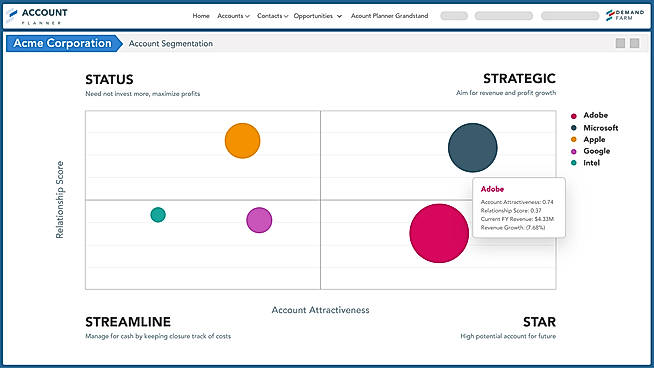This screenshot has height=368, width=654.
Task: Click the second gray view square icon
Action: tap(634, 43)
